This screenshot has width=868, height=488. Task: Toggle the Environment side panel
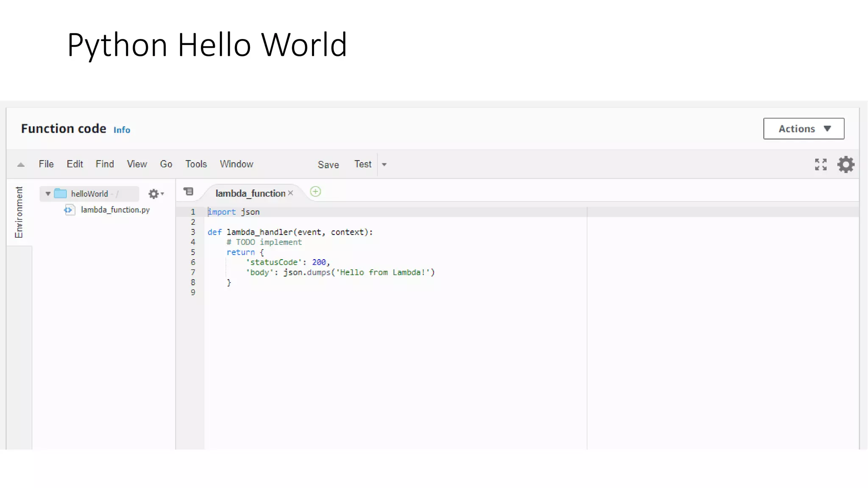tap(19, 212)
